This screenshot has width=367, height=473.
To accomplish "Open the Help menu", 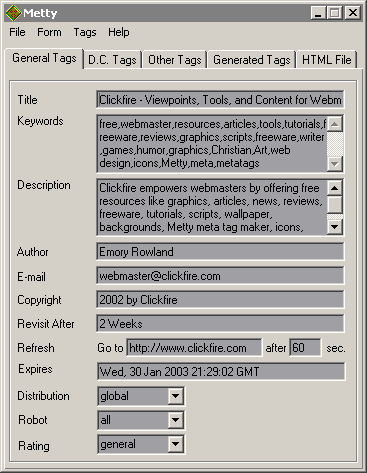I will [x=119, y=32].
